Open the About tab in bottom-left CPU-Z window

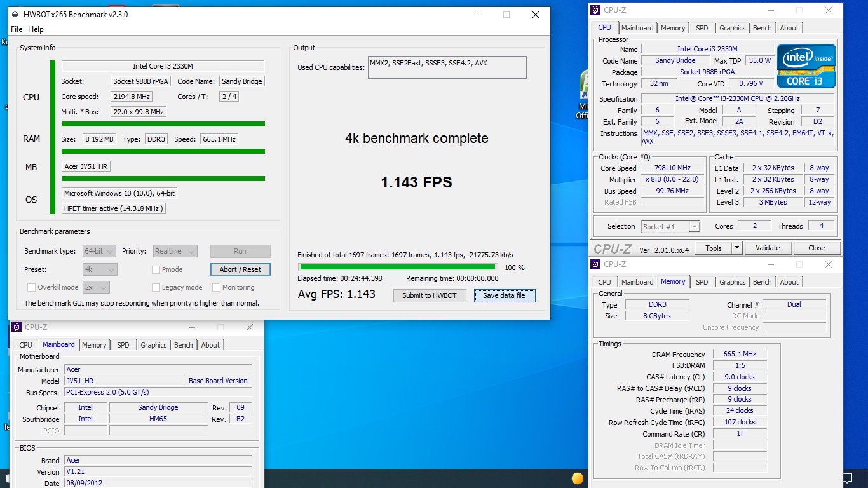tap(210, 345)
